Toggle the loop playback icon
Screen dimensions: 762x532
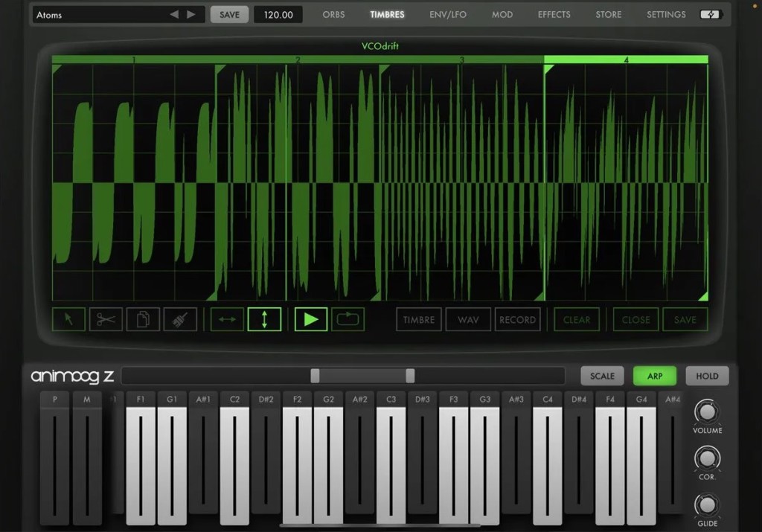[348, 319]
